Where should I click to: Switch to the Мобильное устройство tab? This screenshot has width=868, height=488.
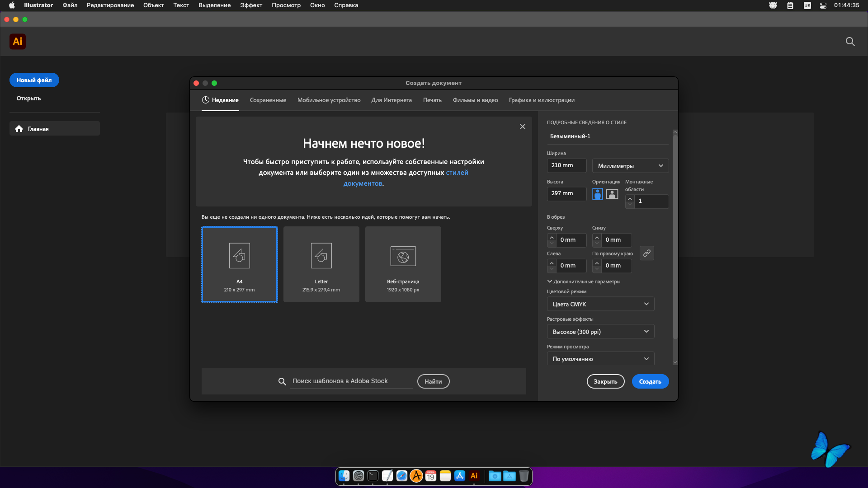(x=329, y=100)
